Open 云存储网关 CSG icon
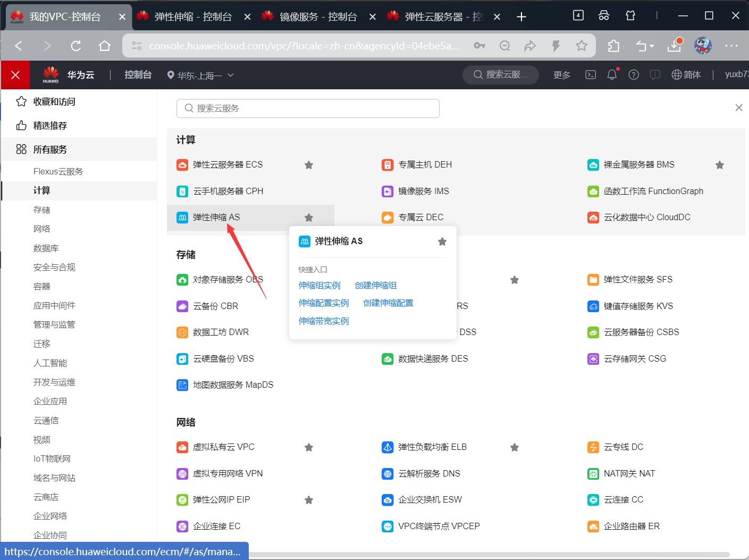749x560 pixels. point(593,359)
